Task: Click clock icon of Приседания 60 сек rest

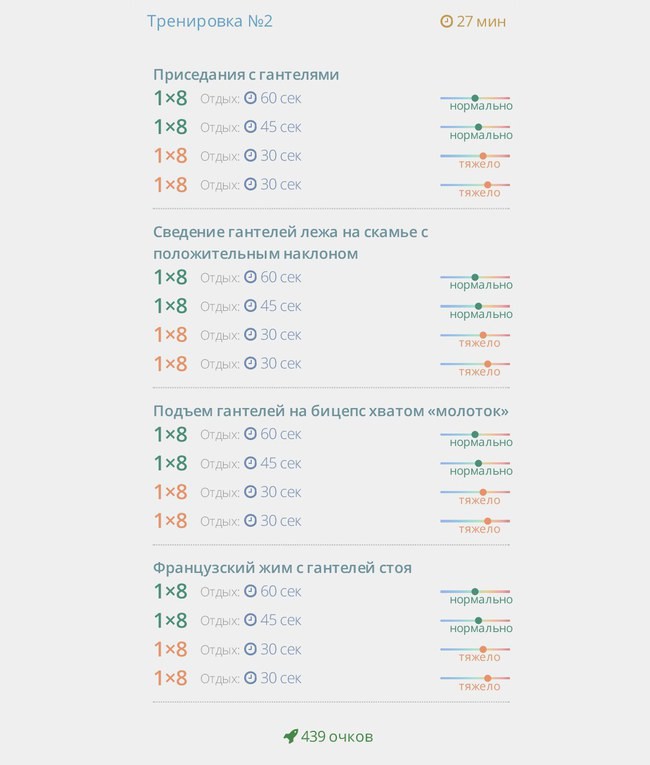Action: (250, 98)
